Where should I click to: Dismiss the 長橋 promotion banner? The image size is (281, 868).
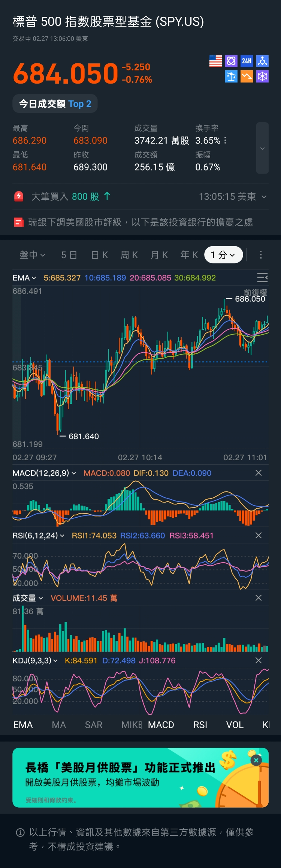coord(256,760)
